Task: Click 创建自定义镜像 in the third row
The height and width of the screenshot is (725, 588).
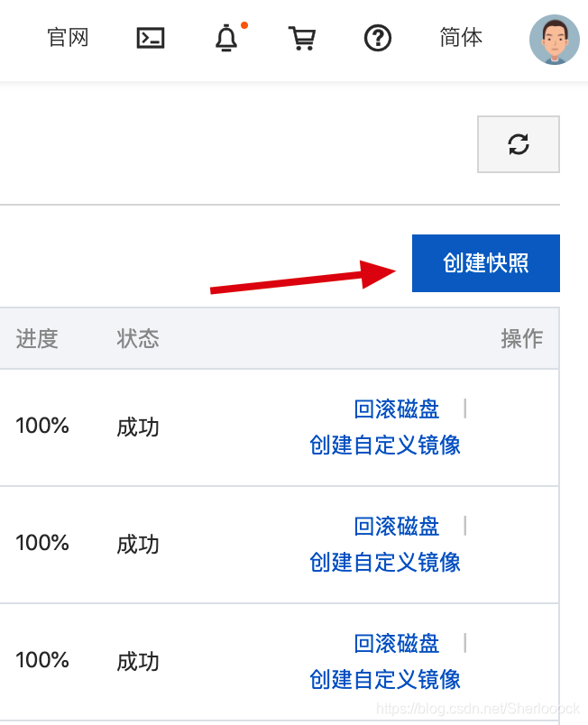Action: 385,680
